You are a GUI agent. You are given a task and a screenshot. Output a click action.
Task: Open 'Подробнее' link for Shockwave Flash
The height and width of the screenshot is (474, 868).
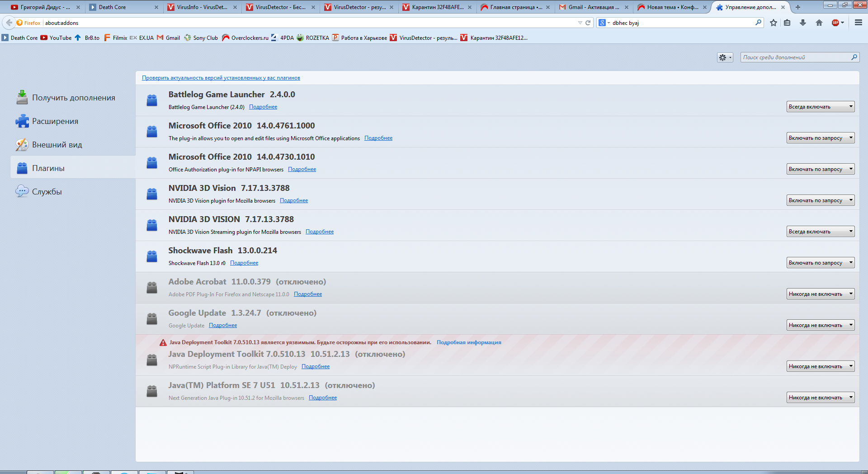244,263
